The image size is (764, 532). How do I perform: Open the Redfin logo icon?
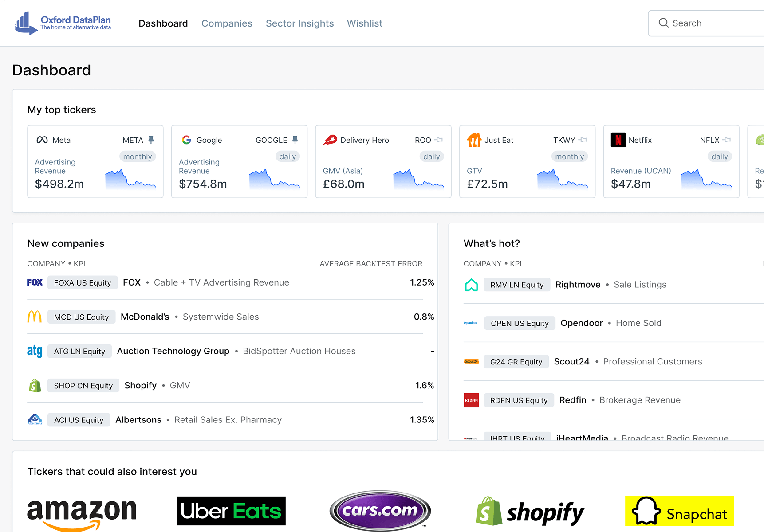[x=471, y=400]
